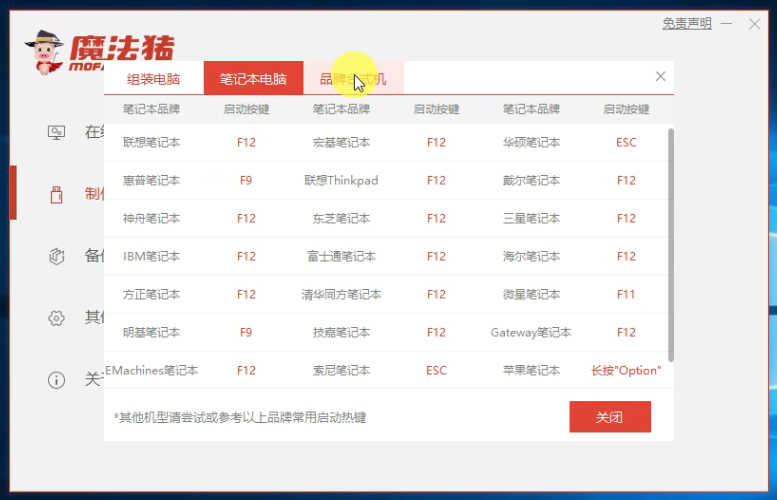Viewport: 777px width, 500px height.
Task: Open the backup cube icon in sidebar
Action: tap(57, 256)
